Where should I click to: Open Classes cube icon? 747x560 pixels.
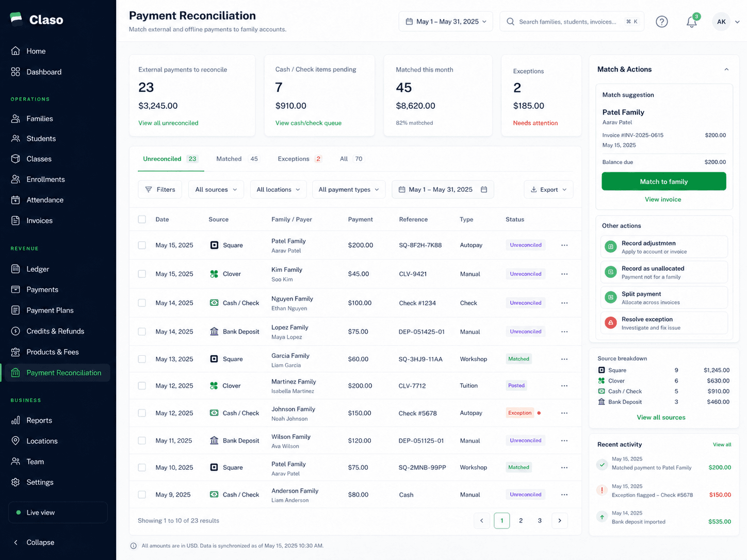(15, 159)
